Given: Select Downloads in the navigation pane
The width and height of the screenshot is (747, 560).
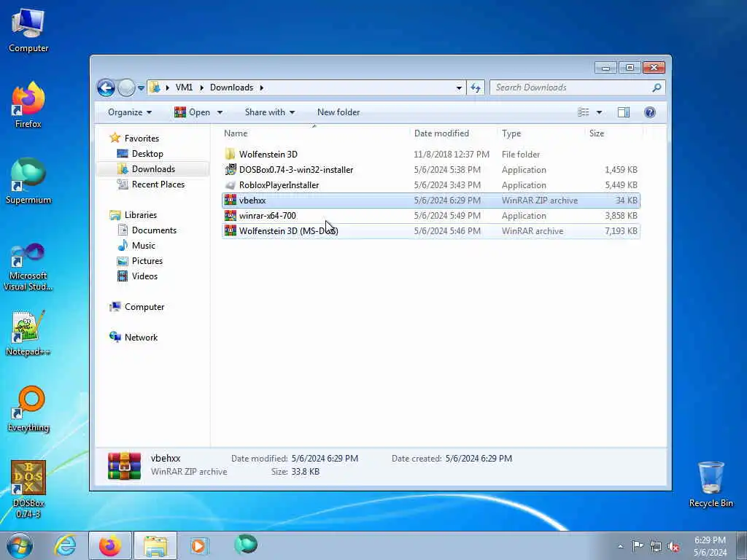Looking at the screenshot, I should 153,169.
